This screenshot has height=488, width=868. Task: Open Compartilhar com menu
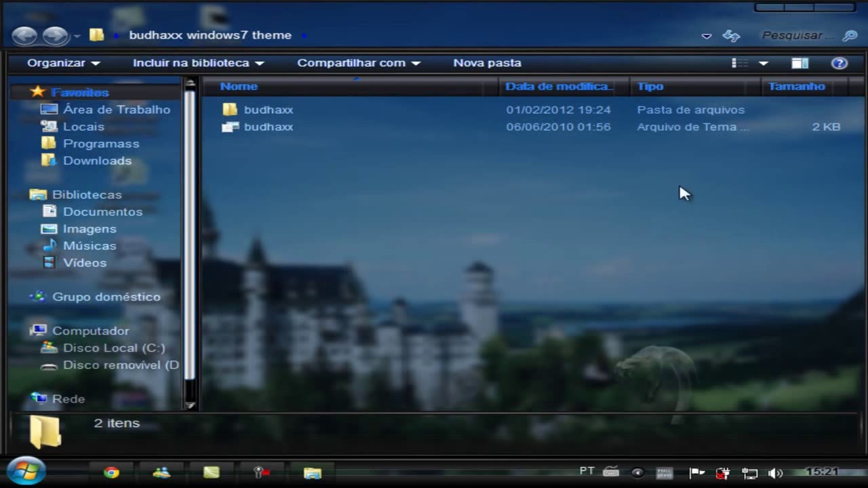point(359,63)
